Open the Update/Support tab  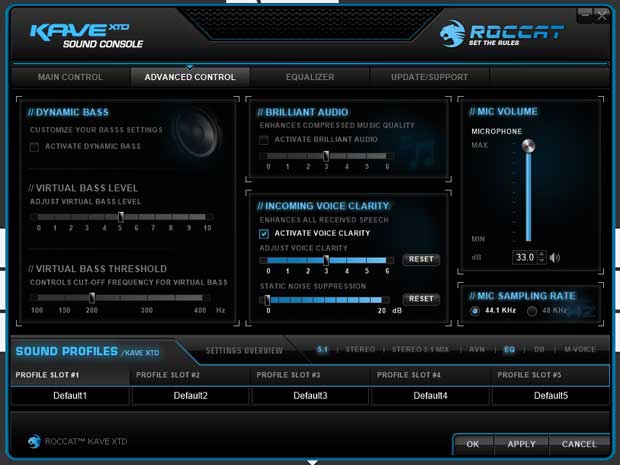pos(429,77)
